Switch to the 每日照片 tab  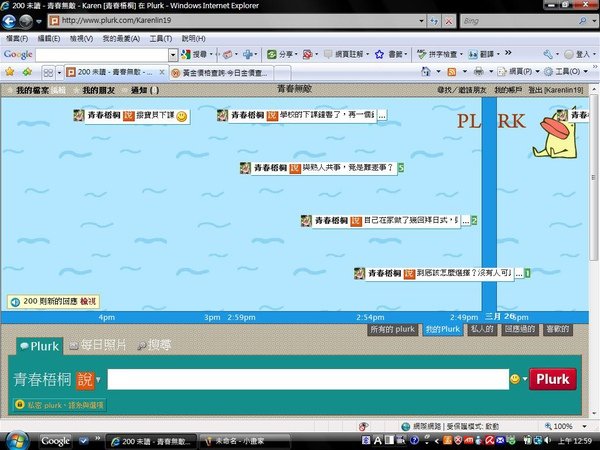coord(98,346)
